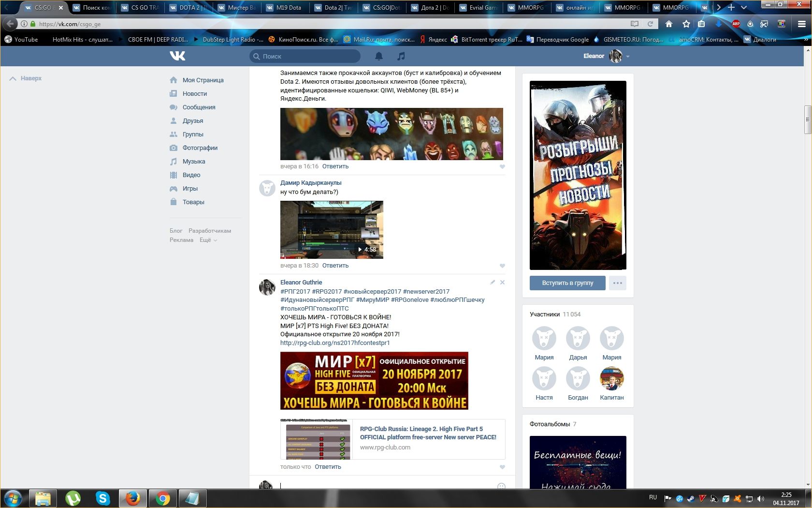The image size is (812, 508).
Task: Open Firefox bookmarks star icon
Action: pyautogui.click(x=686, y=24)
